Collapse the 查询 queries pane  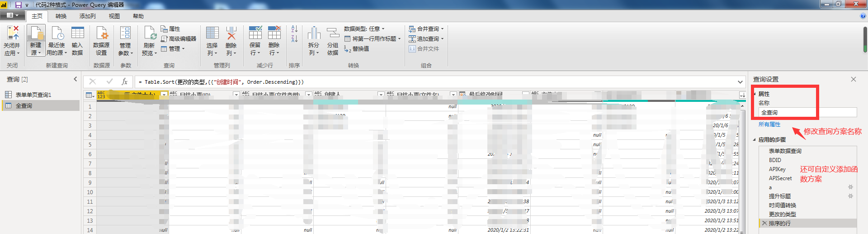point(75,79)
